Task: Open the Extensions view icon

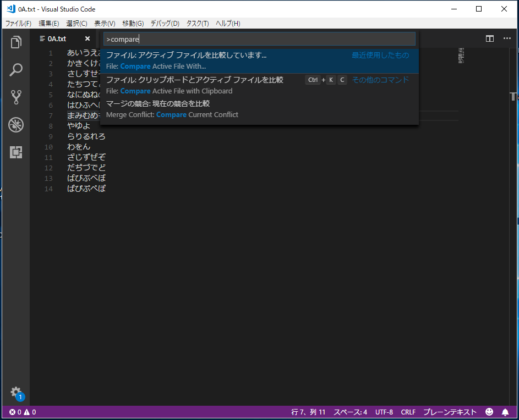Action: 16,152
